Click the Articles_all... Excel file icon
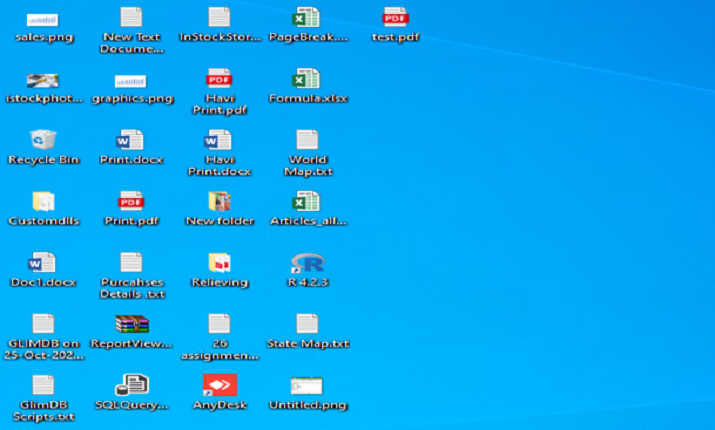 pos(306,201)
